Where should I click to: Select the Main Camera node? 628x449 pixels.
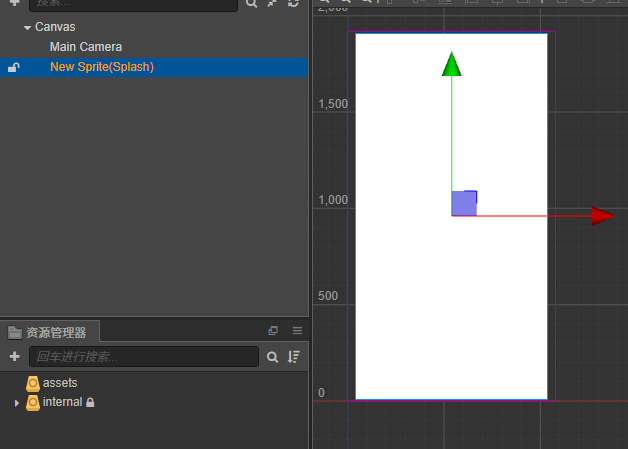(86, 47)
